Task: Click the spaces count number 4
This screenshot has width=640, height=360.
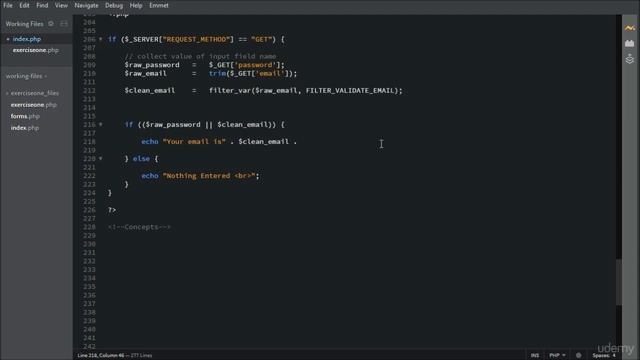Action: click(613, 356)
